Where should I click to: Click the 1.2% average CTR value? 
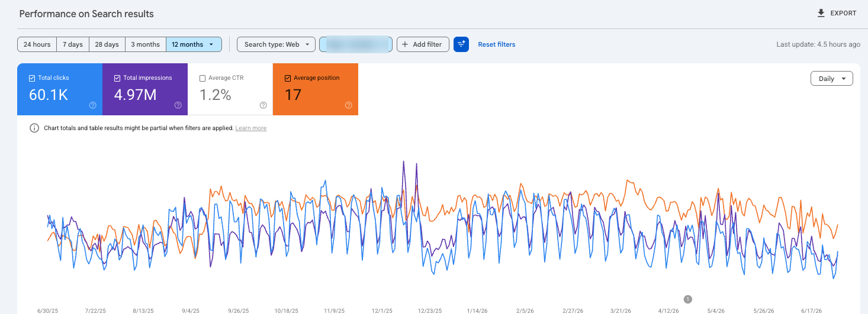coord(215,95)
